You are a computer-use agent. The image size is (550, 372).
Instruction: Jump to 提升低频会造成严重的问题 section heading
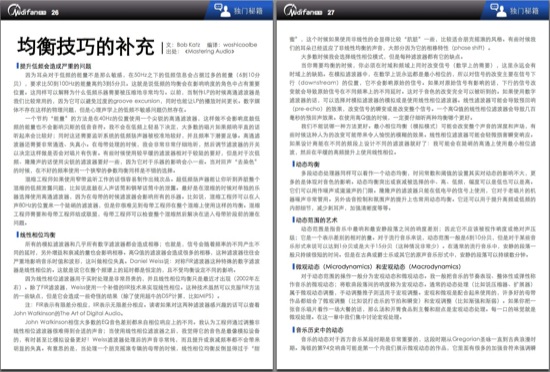point(55,66)
